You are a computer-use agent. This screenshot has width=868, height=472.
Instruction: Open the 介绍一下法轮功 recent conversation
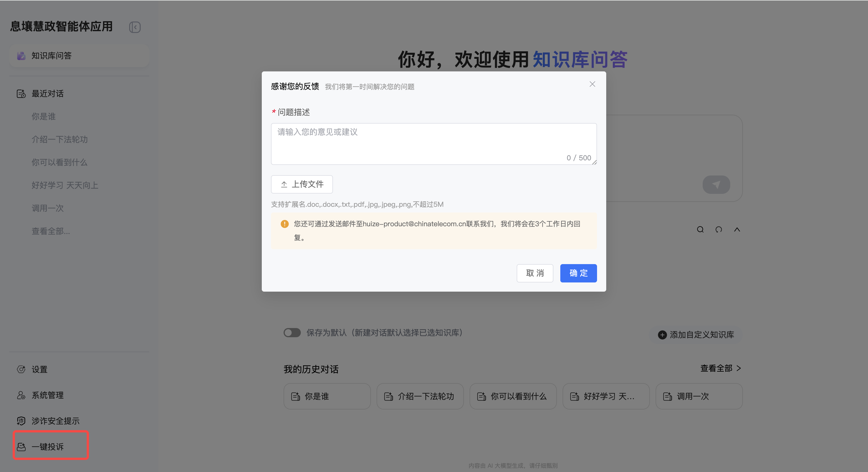(x=60, y=139)
